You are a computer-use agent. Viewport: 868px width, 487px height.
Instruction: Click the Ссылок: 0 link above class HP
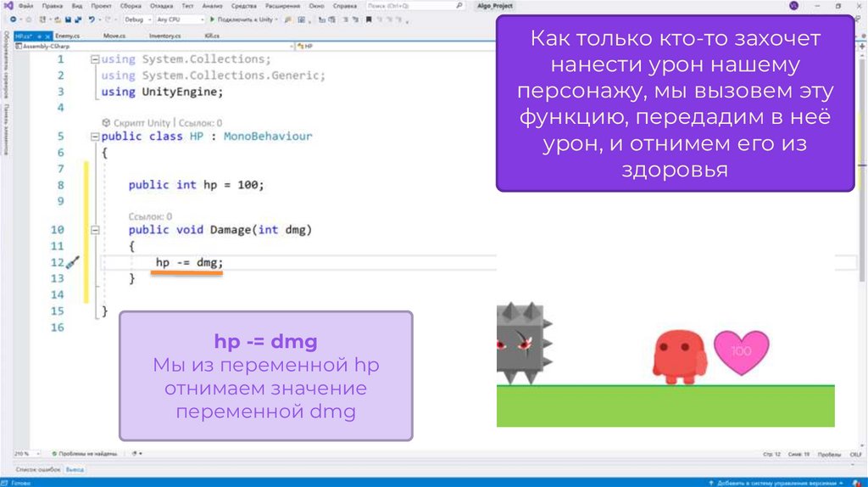coord(200,123)
